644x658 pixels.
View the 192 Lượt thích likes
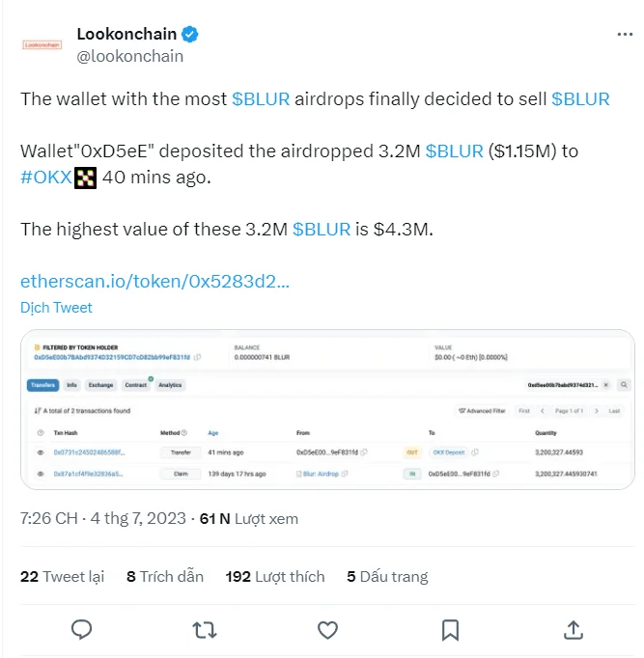[x=275, y=577]
